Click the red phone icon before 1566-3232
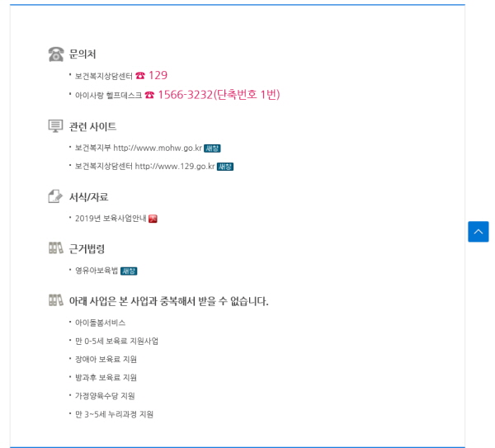 point(149,95)
